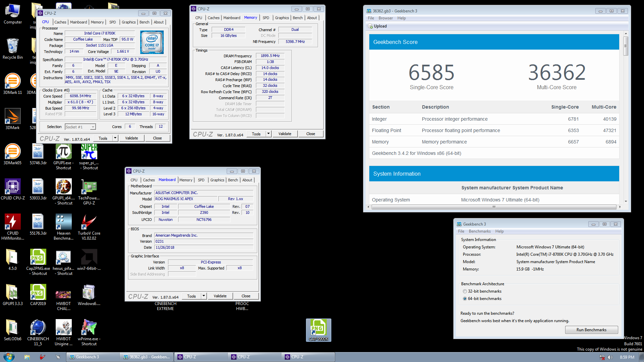The width and height of the screenshot is (644, 362).
Task: Click the Name field Intel Core i7 8700K
Action: [100, 33]
